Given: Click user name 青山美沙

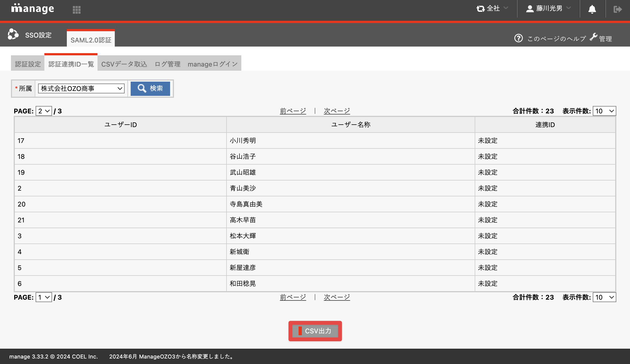Looking at the screenshot, I should coord(243,188).
